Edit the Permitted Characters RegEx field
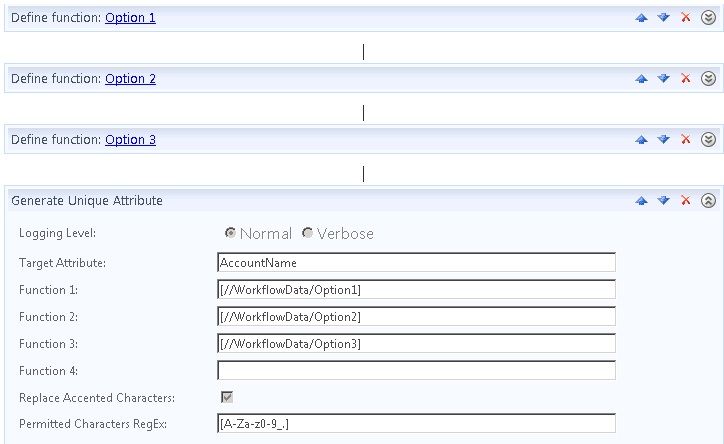This screenshot has height=444, width=724. click(x=416, y=423)
